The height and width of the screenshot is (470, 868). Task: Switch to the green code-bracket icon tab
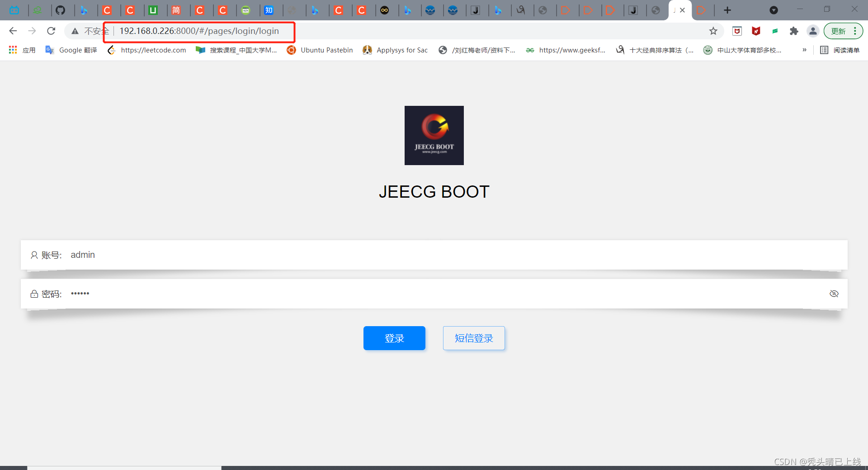coord(245,10)
